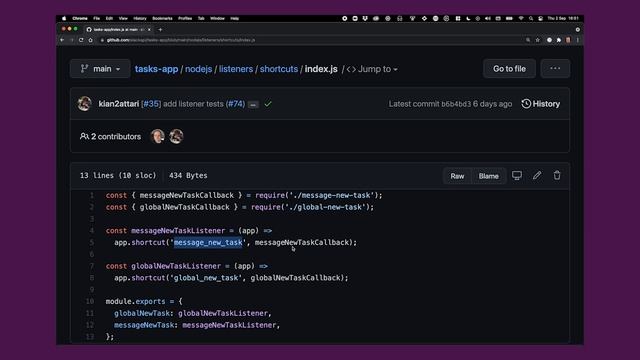Open the Edit menu
Screen dimensions: 640x360
(109, 18)
